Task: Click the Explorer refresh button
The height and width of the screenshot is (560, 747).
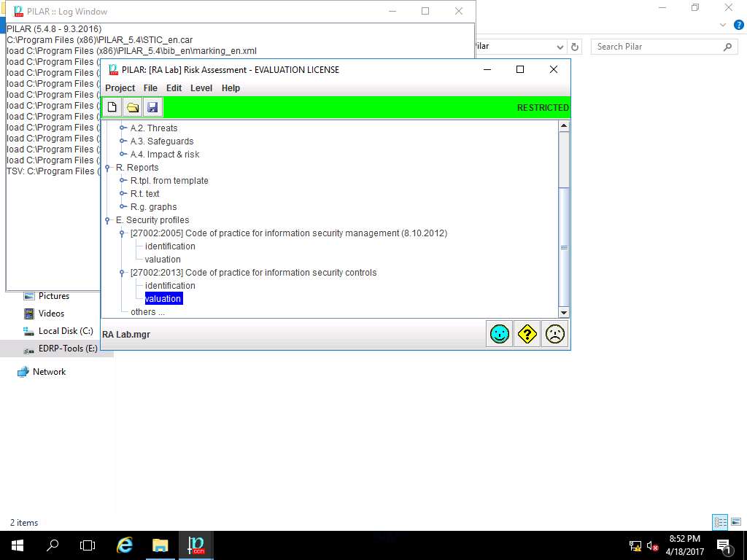Action: (575, 47)
